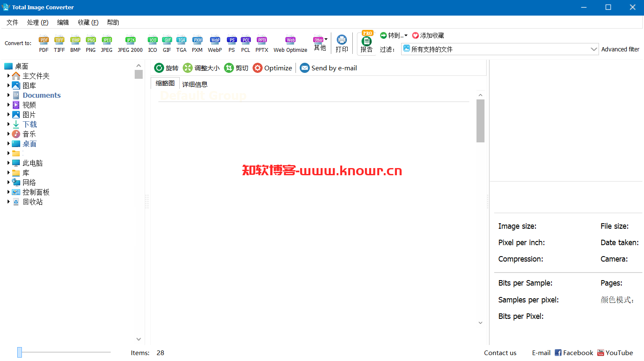
Task: Expand the Documents tree node
Action: (8, 95)
